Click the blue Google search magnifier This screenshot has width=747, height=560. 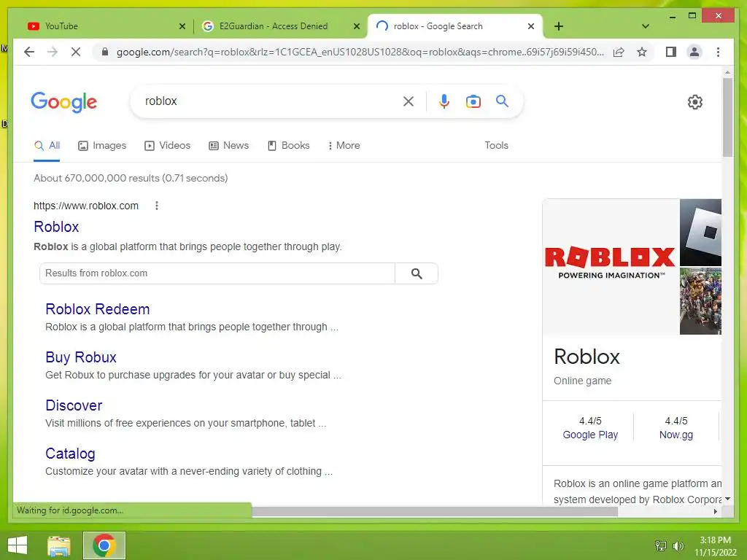click(502, 101)
